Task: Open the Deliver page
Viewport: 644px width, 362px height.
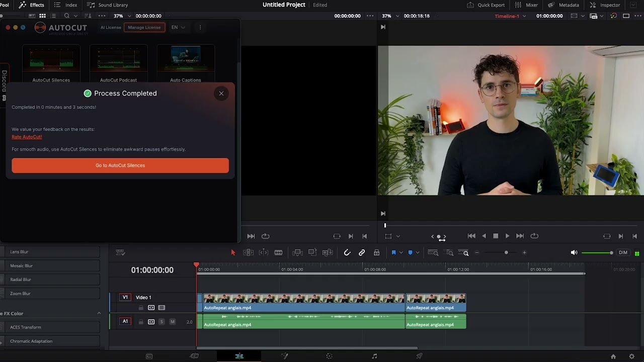Action: [x=419, y=355]
